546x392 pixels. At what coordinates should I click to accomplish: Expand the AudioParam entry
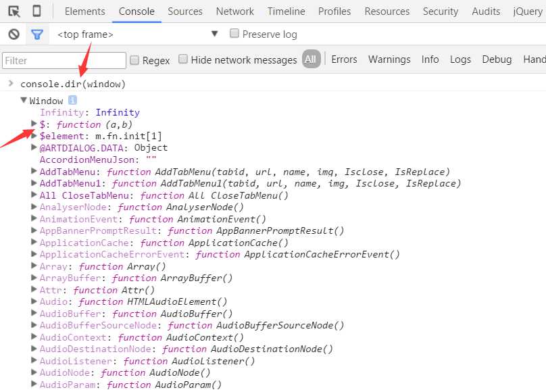pyautogui.click(x=34, y=384)
